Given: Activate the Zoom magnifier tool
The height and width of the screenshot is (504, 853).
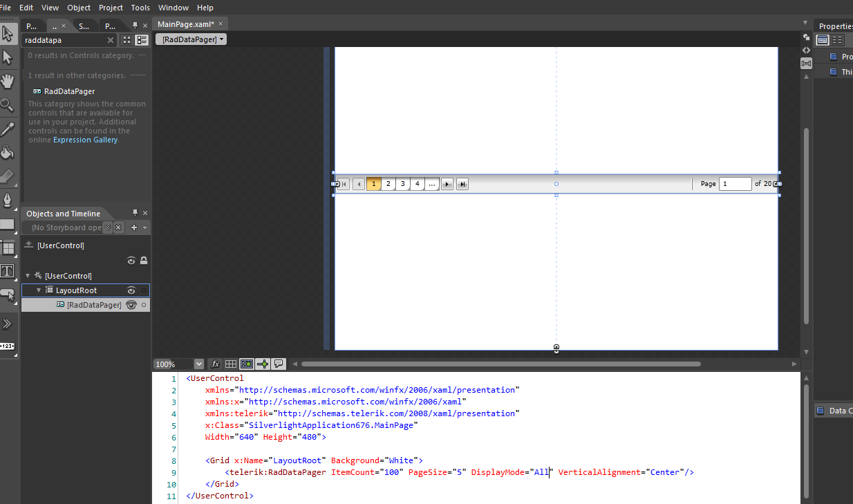Looking at the screenshot, I should click(x=8, y=104).
